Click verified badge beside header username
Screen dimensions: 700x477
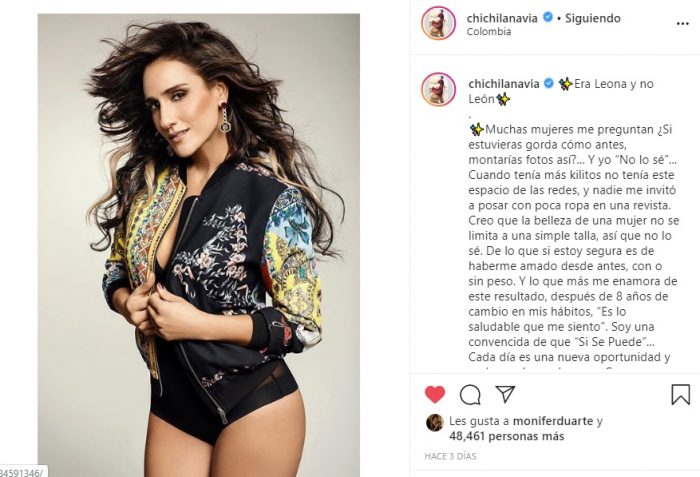pos(548,18)
